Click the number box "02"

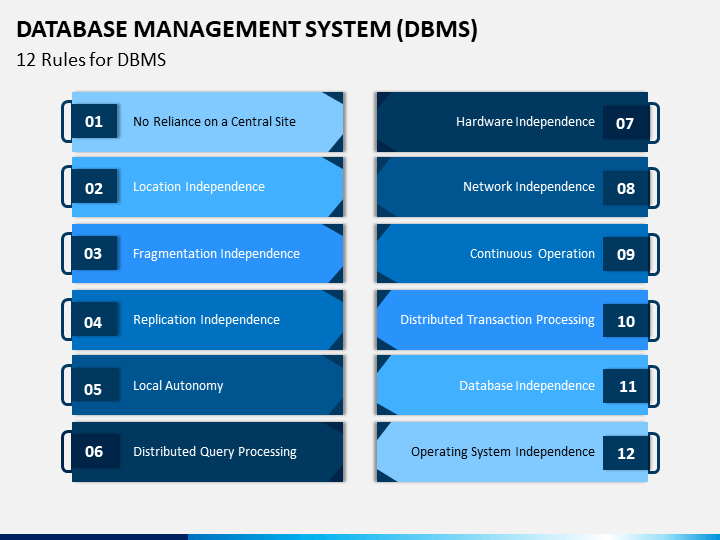tap(94, 187)
